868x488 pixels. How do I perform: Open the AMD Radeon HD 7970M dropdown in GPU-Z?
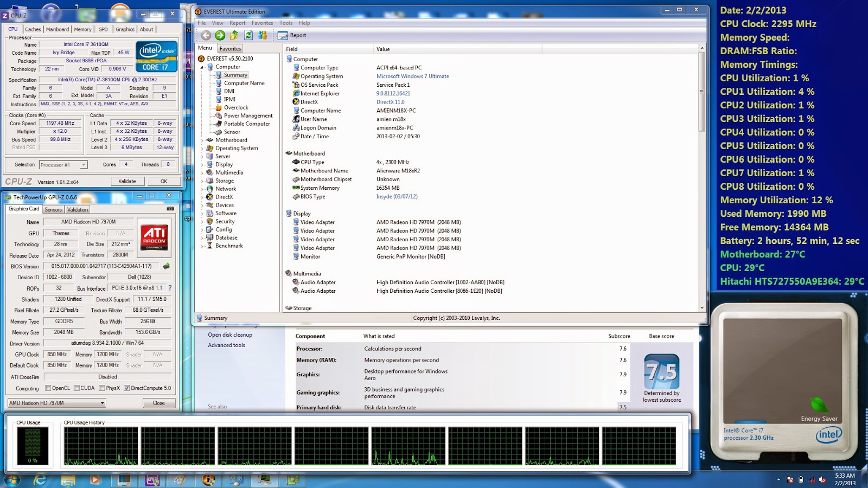(x=56, y=403)
